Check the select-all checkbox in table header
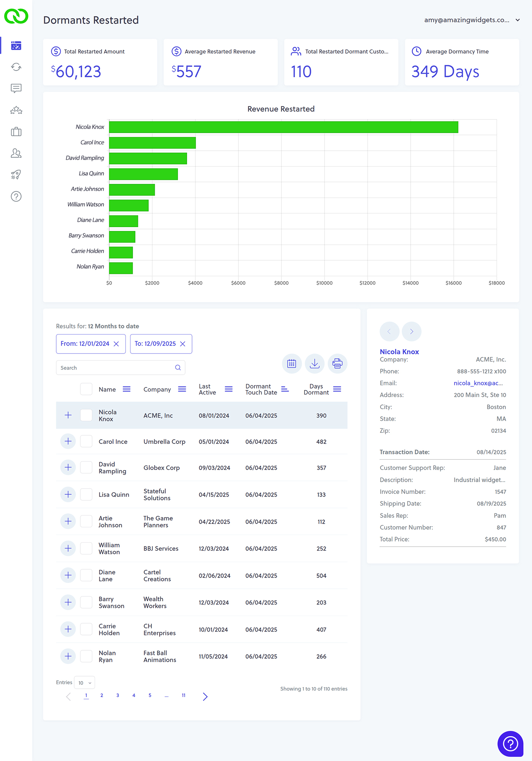The image size is (532, 761). 86,389
